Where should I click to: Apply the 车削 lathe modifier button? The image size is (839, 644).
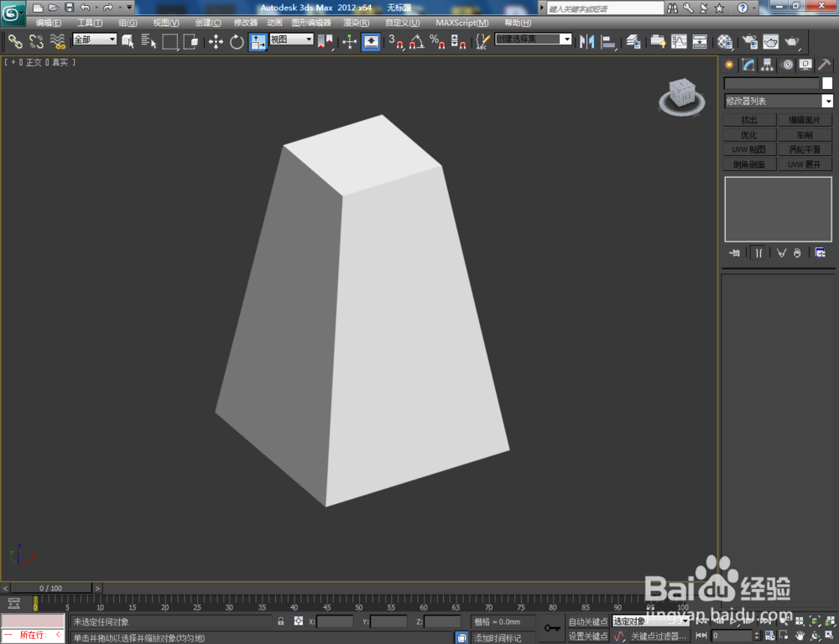pos(804,135)
